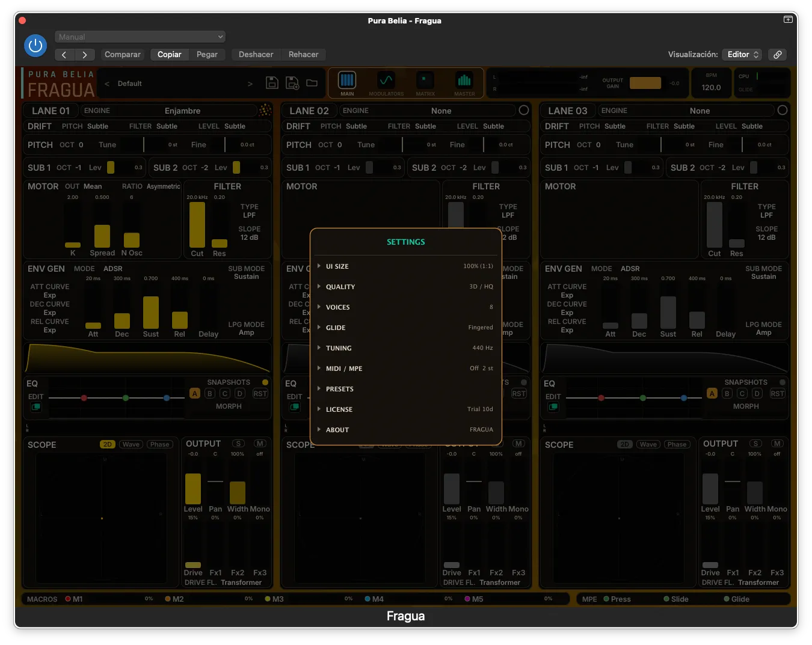Viewport: 812px width, 645px height.
Task: Click the blue EQ band node in Lane 03
Action: point(684,398)
